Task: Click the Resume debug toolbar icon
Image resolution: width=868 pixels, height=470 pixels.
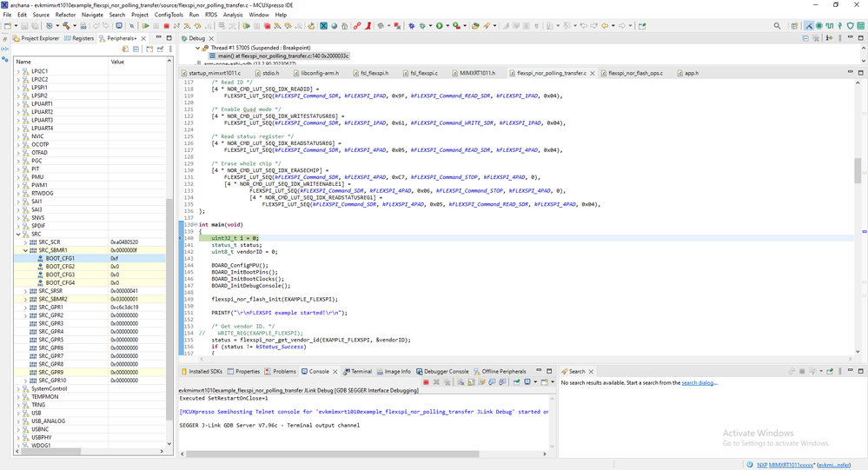Action: pos(146,26)
